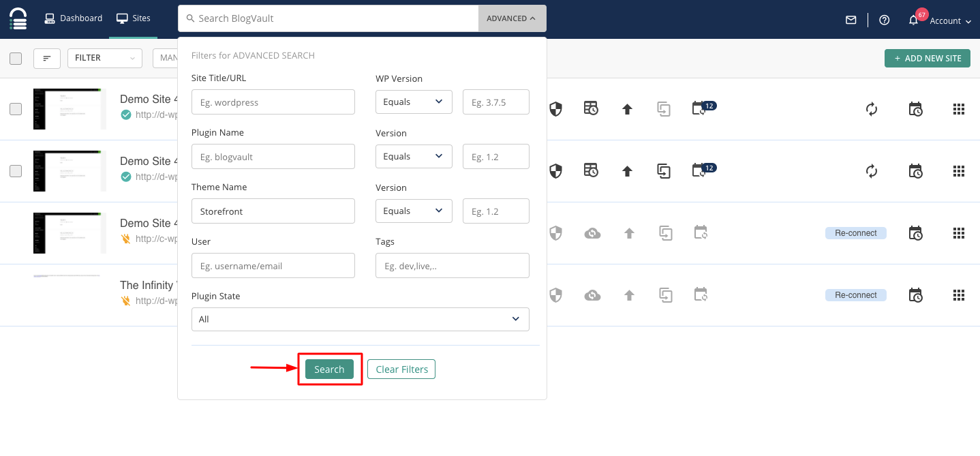Click backup history icon in first Demo Site row

click(591, 108)
